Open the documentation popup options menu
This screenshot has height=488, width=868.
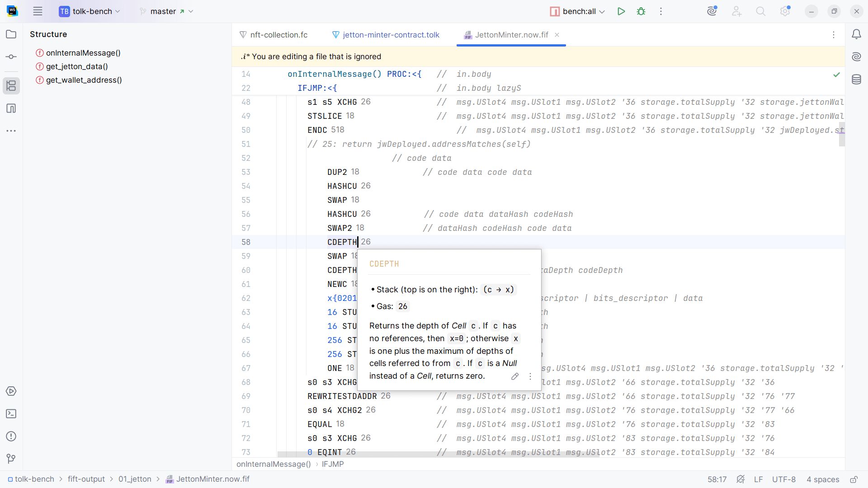coord(530,376)
